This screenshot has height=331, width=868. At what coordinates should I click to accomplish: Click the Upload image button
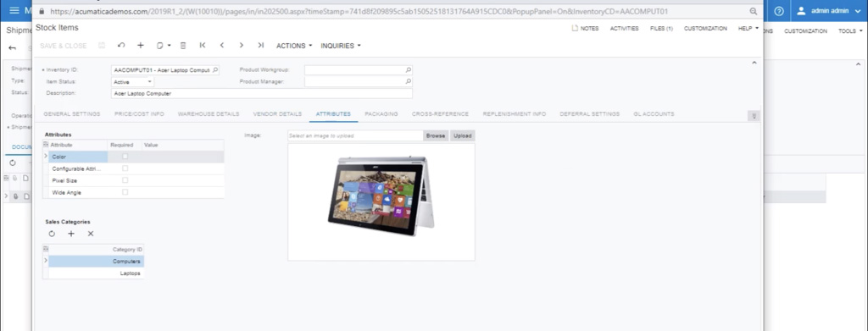463,135
